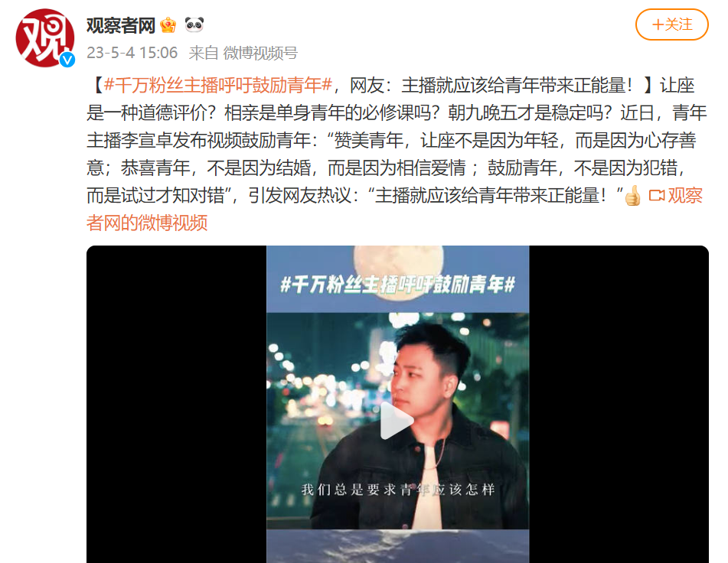The width and height of the screenshot is (728, 563).
Task: Click the thumbs-up emoji in the post
Action: 632,196
